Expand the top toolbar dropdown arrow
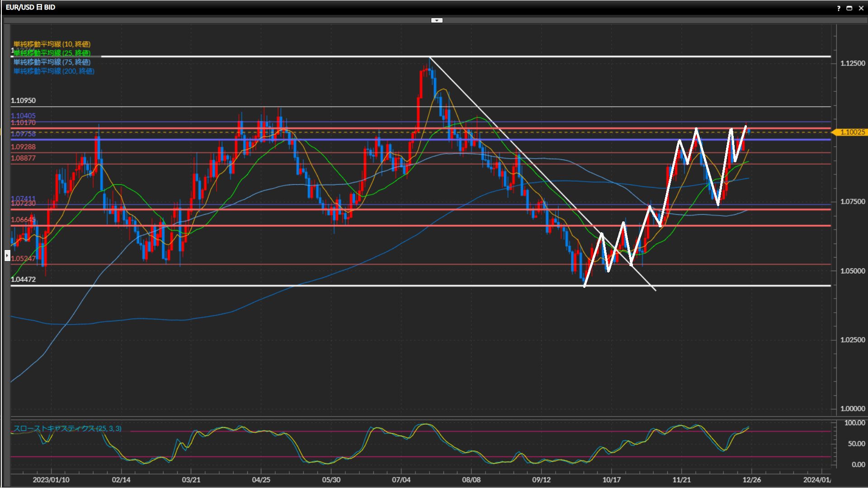The width and height of the screenshot is (868, 488). (437, 20)
